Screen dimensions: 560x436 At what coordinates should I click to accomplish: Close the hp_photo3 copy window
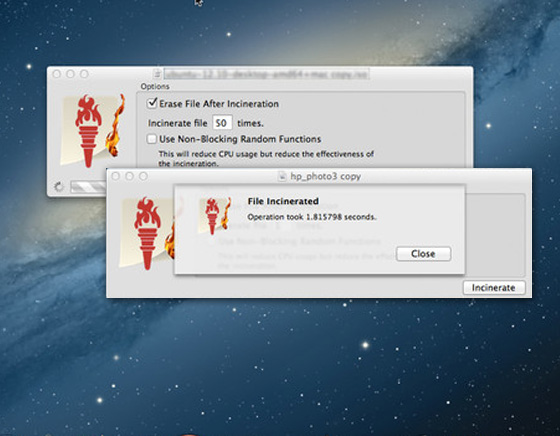click(115, 176)
